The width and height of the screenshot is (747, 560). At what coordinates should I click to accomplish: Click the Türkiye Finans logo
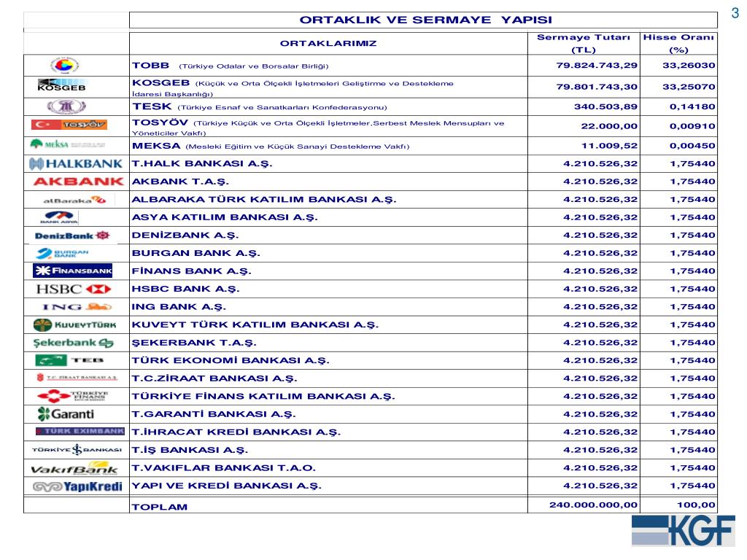73,396
